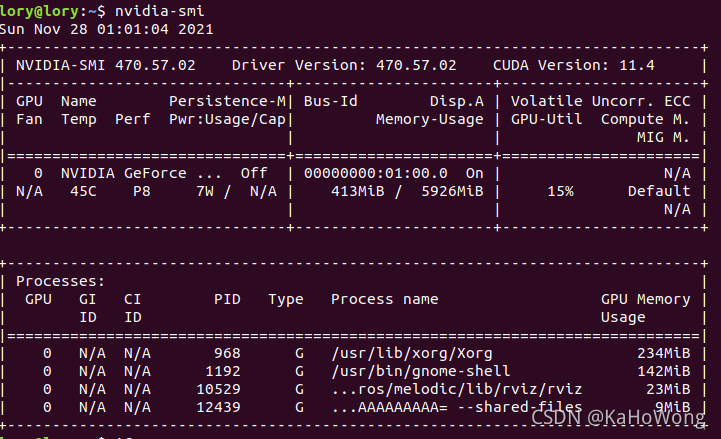
Task: Click the power usage value 7W
Action: point(205,191)
